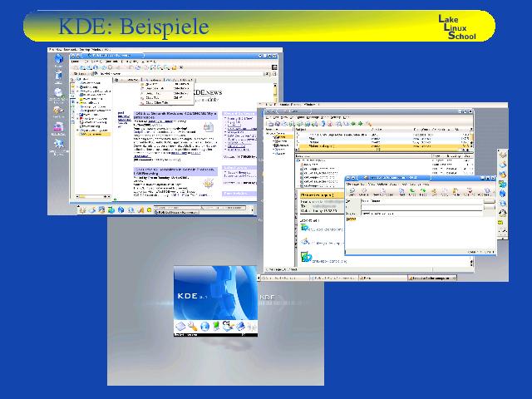Open the CD-ROM disc desktop icon
This screenshot has height=399, width=532.
tap(58, 93)
